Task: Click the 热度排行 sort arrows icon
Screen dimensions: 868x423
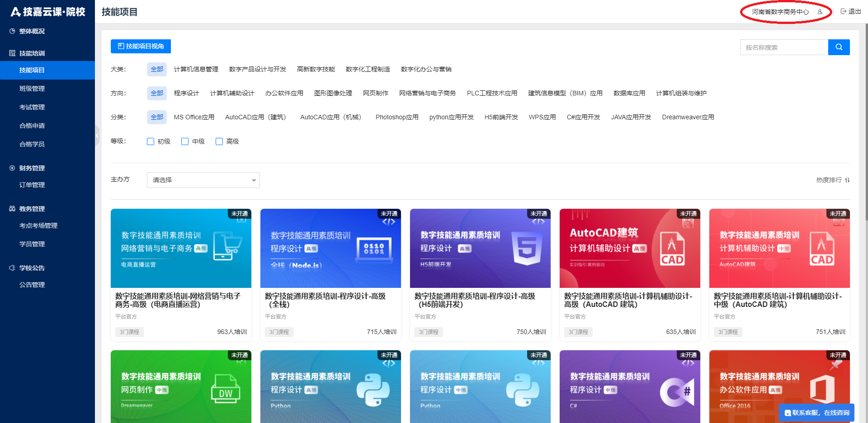Action: click(847, 180)
